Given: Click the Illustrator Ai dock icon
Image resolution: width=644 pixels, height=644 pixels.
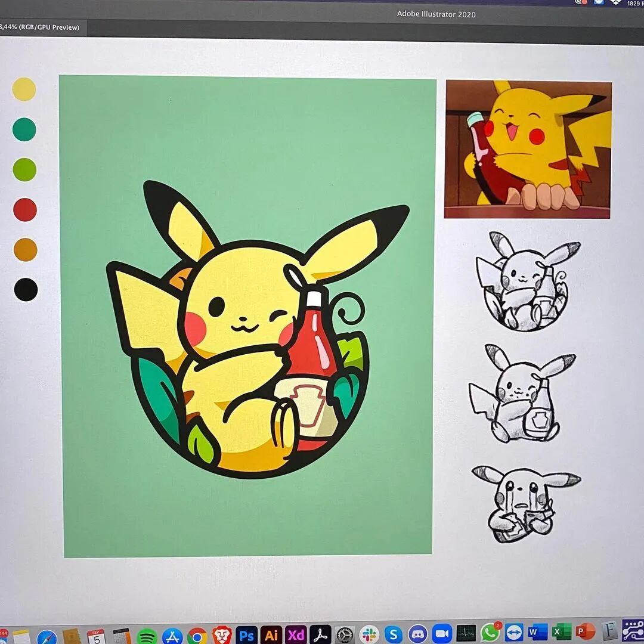Looking at the screenshot, I should click(x=271, y=635).
